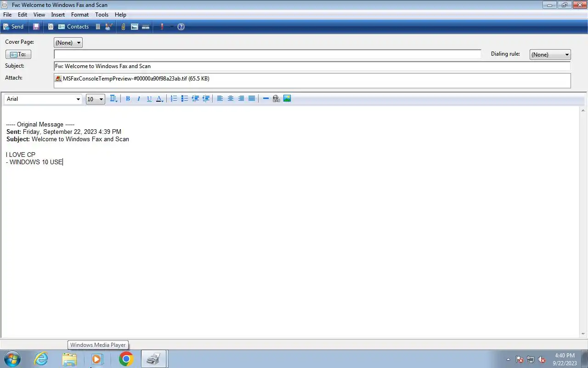Open the Tools menu
This screenshot has height=368, width=588.
(102, 15)
